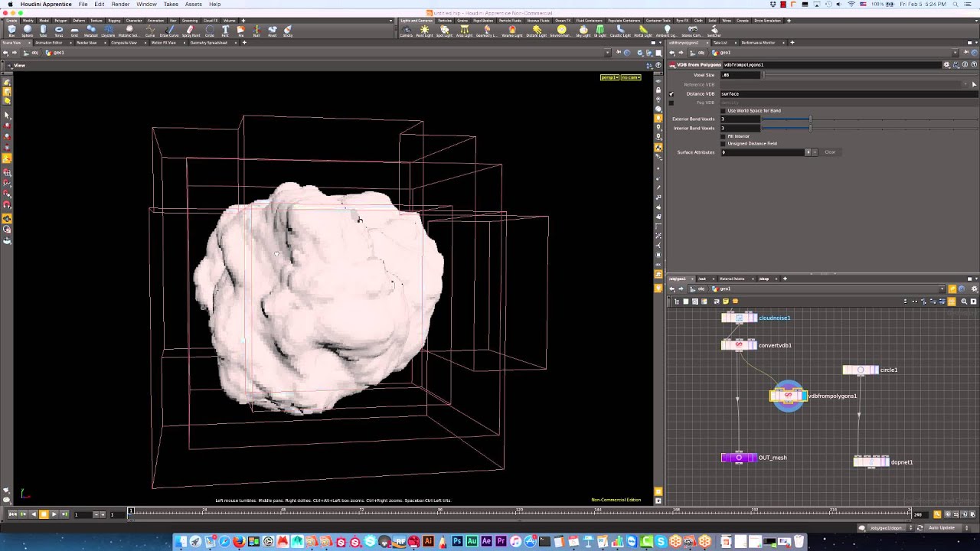Select the Box shelf tool

pos(11,31)
